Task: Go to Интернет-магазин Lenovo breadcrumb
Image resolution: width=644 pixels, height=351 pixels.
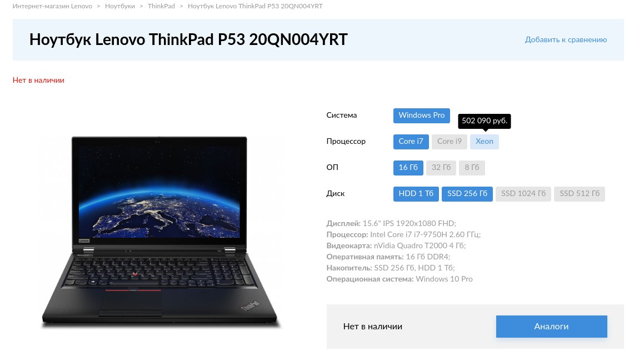Action: pos(52,6)
